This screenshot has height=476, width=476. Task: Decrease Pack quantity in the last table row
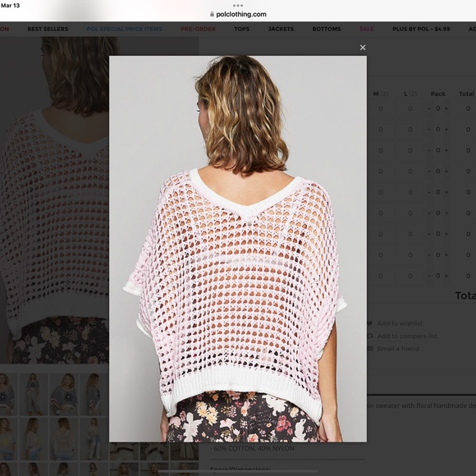(429, 276)
